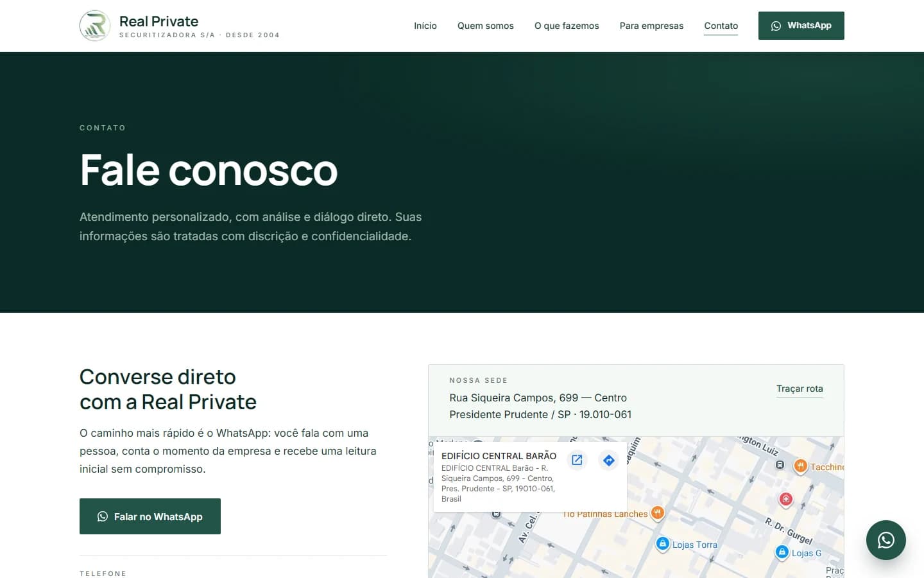Click the Real Private logo emblem

tap(95, 26)
